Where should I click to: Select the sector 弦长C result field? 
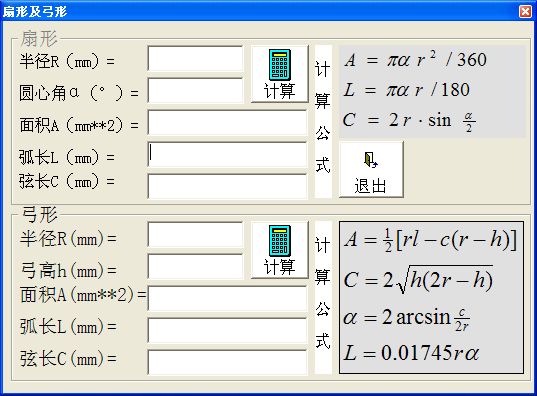227,186
